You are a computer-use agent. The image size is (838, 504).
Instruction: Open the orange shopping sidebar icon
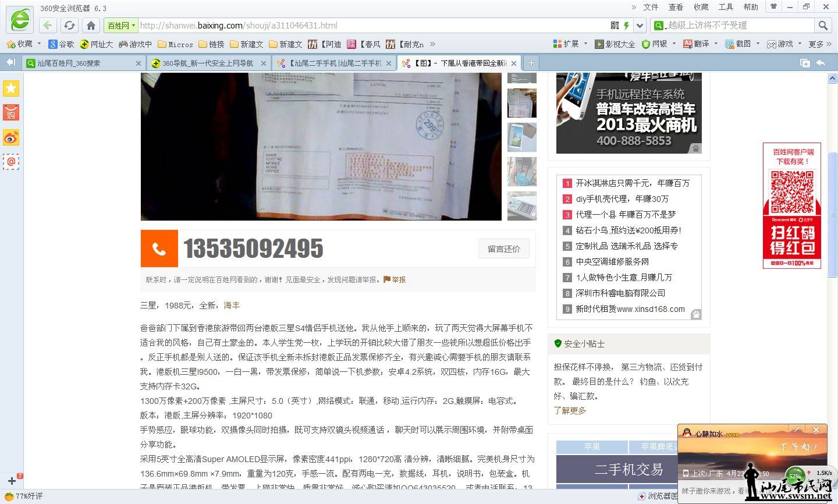click(11, 113)
